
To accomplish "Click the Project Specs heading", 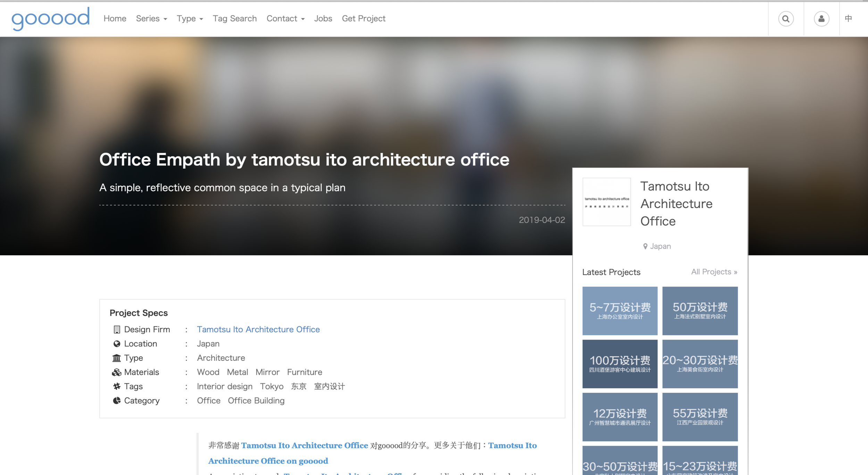I will tap(139, 313).
